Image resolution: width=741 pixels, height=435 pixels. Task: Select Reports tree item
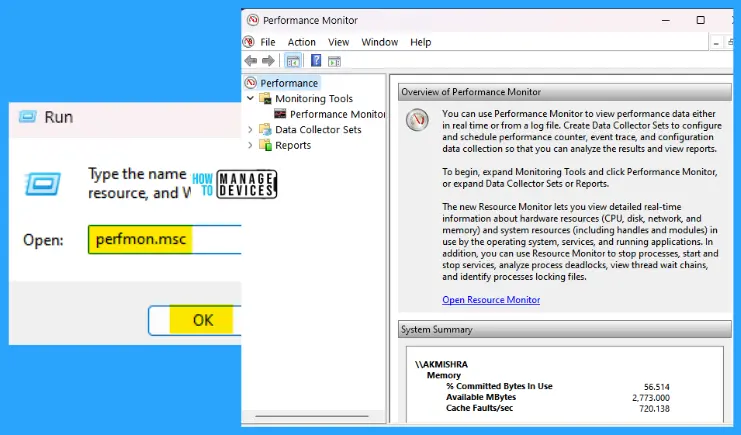tap(293, 145)
